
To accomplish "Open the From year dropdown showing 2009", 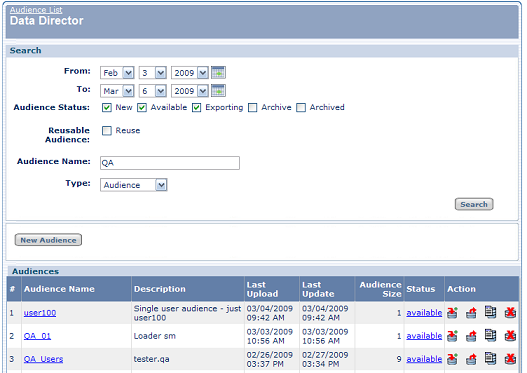I will pyautogui.click(x=190, y=73).
